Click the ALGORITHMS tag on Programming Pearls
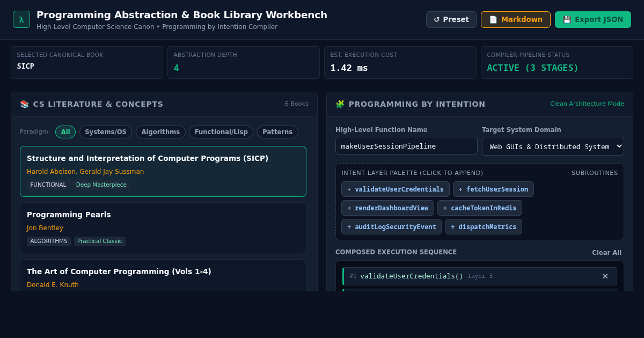This screenshot has height=338, width=644. (49, 241)
